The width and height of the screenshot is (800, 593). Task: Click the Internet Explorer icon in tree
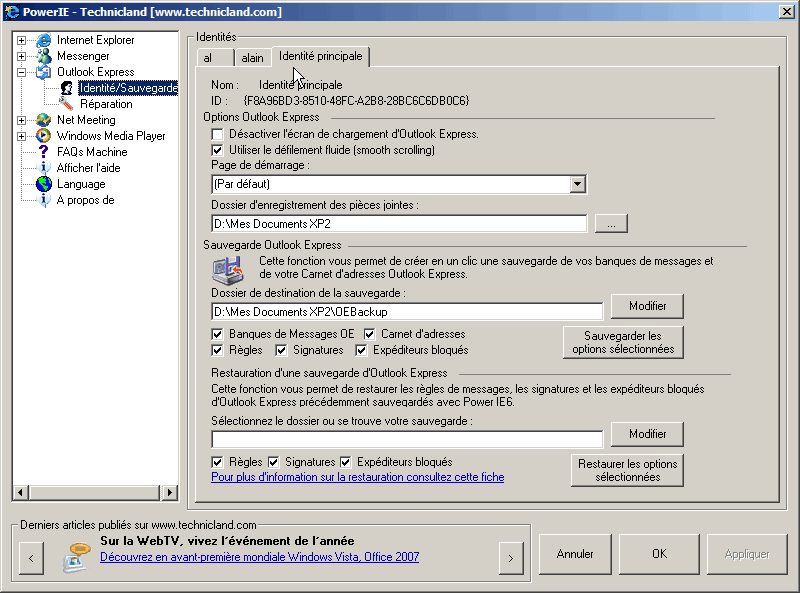(x=43, y=40)
